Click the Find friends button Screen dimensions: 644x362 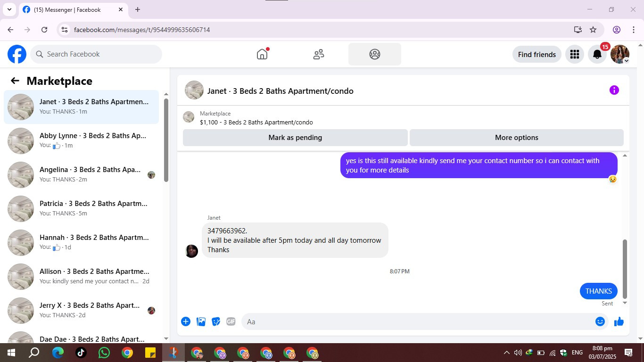[x=537, y=55]
